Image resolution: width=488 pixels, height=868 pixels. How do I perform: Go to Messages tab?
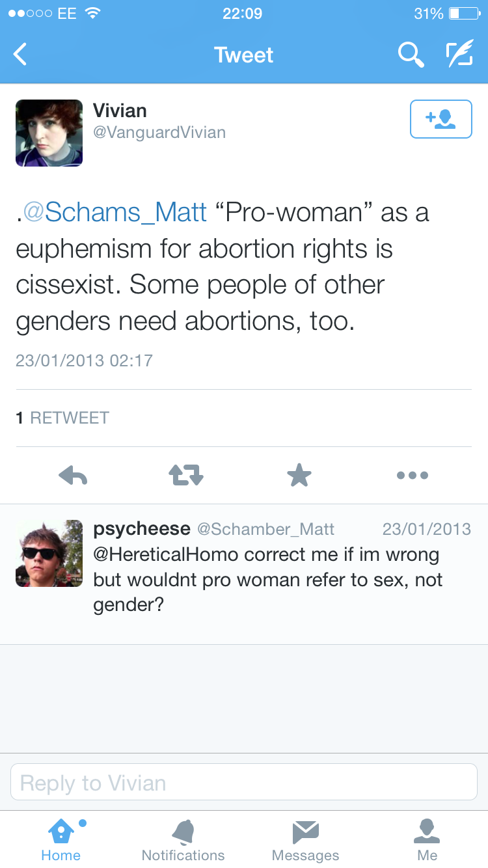click(305, 839)
